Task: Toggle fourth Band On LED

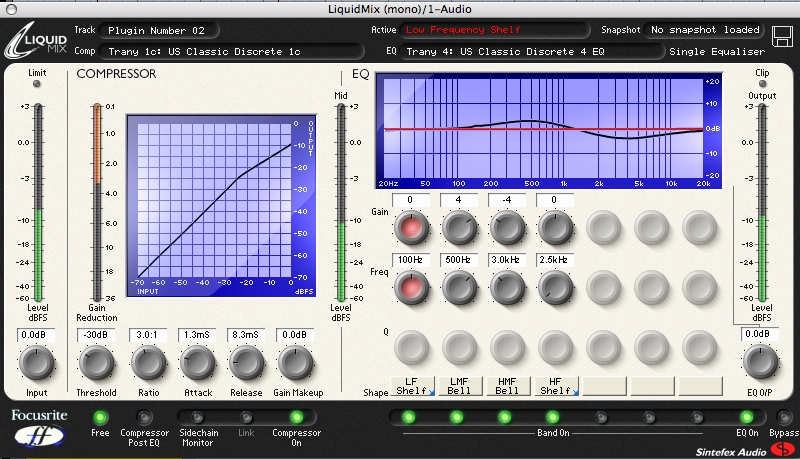Action: coord(553,417)
